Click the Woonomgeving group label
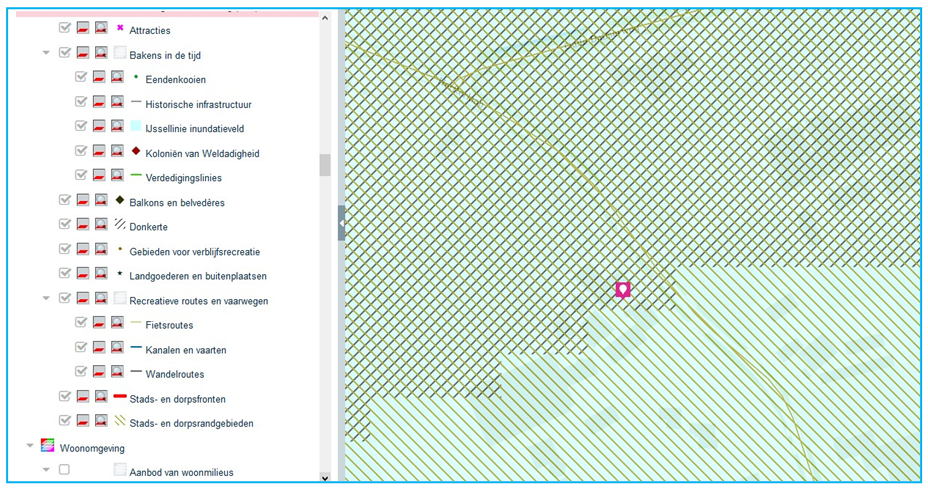 (x=92, y=448)
